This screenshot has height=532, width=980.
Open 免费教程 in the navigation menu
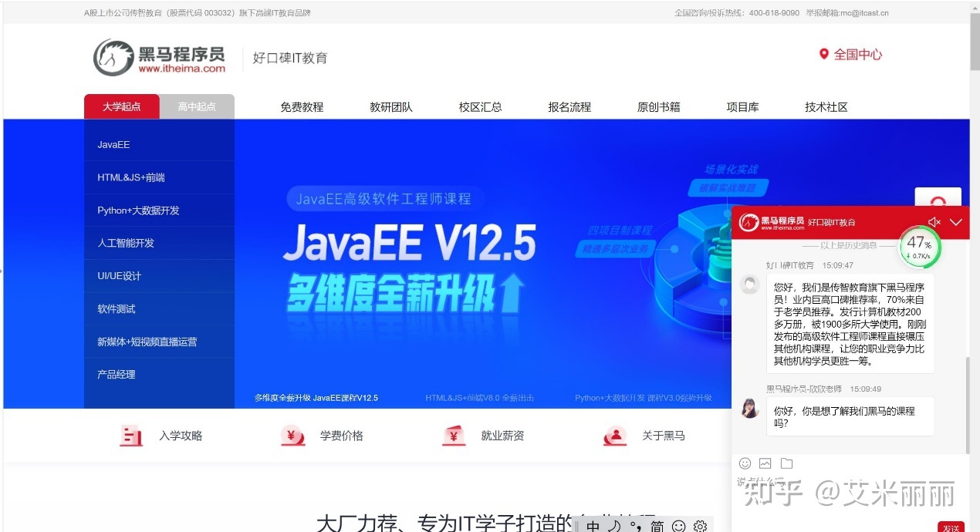click(302, 107)
